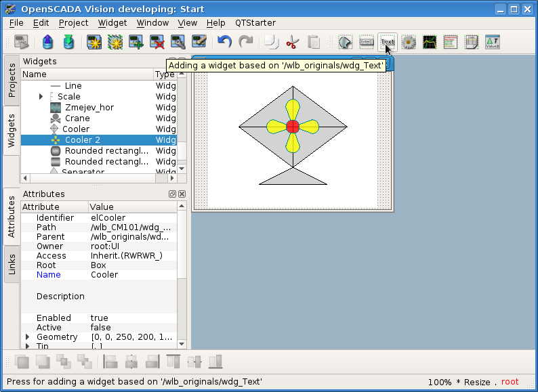Click the red-cross delete item toolbar icon
538x392 pixels.
click(x=157, y=43)
